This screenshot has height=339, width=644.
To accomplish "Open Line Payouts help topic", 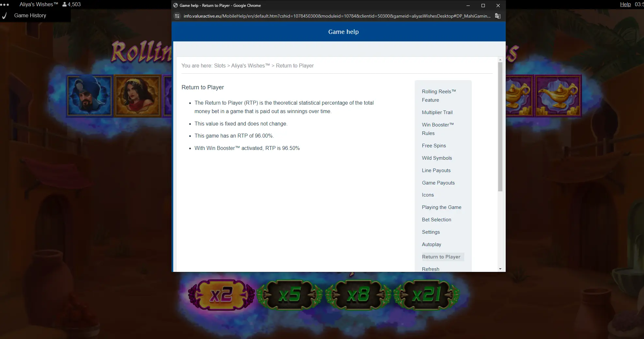I will (x=436, y=170).
